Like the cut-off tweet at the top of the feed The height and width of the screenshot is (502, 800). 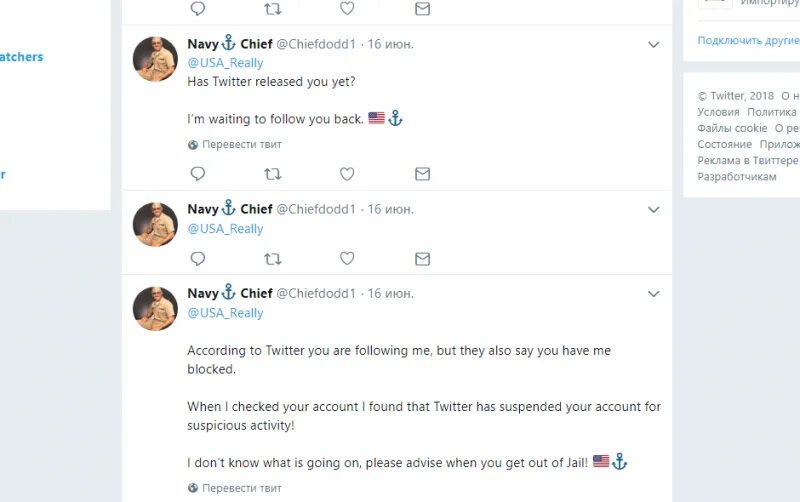(347, 8)
